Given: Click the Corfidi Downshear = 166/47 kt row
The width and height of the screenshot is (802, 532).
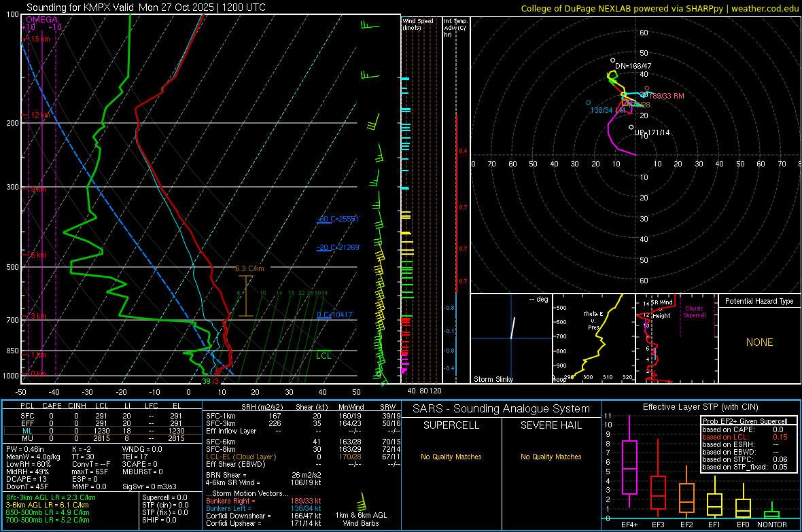Looking at the screenshot, I should click(x=264, y=516).
